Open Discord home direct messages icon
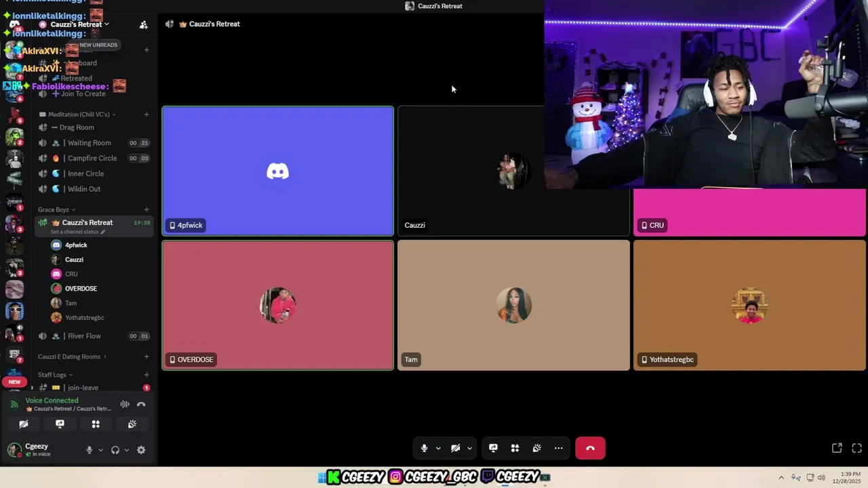The image size is (868, 488). pyautogui.click(x=14, y=24)
